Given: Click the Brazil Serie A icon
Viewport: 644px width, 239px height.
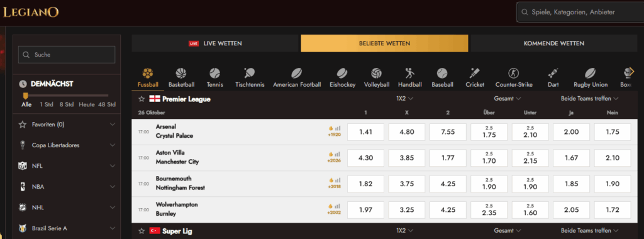Looking at the screenshot, I should 23,228.
